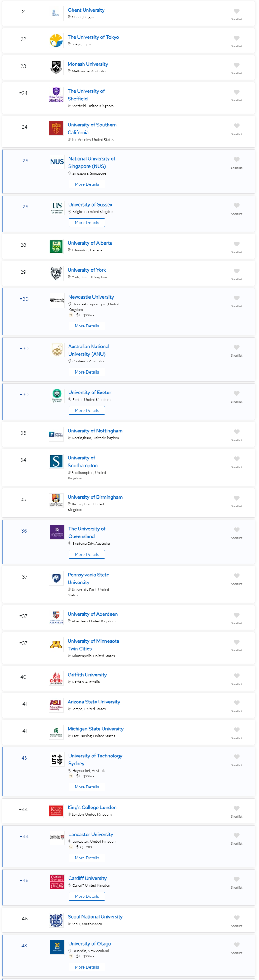Toggle shortlist heart for University of Alberta
Image resolution: width=259 pixels, height=980 pixels.
[236, 244]
